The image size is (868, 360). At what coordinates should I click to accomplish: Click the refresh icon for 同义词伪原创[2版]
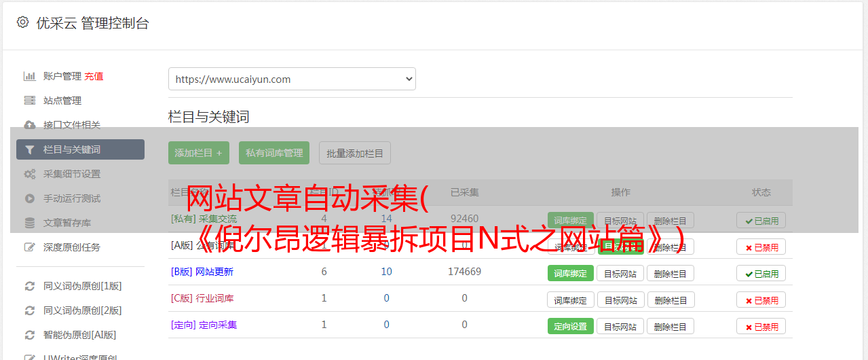[x=29, y=310]
